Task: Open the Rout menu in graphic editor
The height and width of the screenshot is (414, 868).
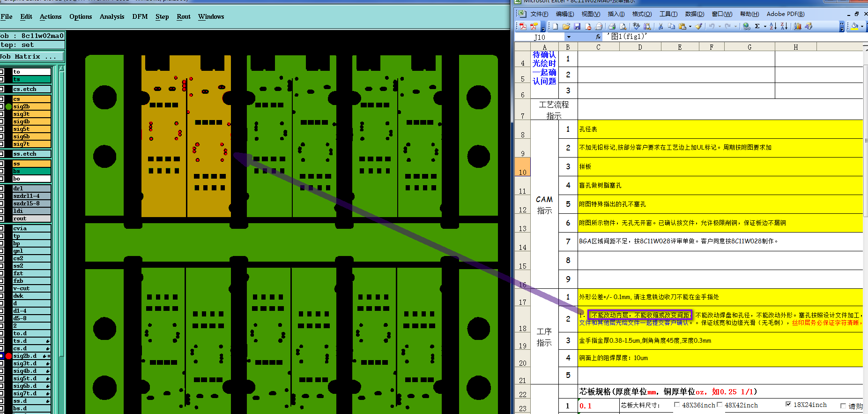Action: (x=184, y=16)
